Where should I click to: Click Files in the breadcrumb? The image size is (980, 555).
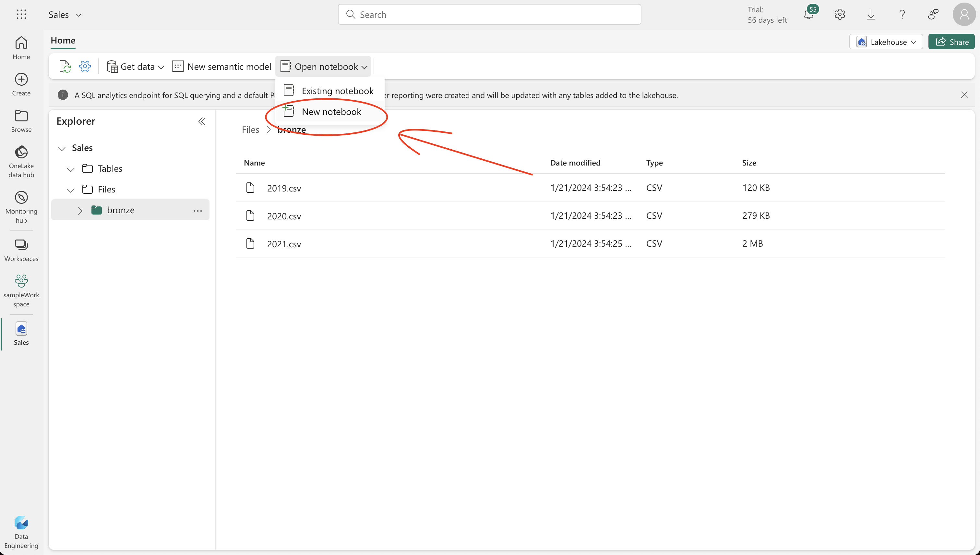[x=251, y=129]
